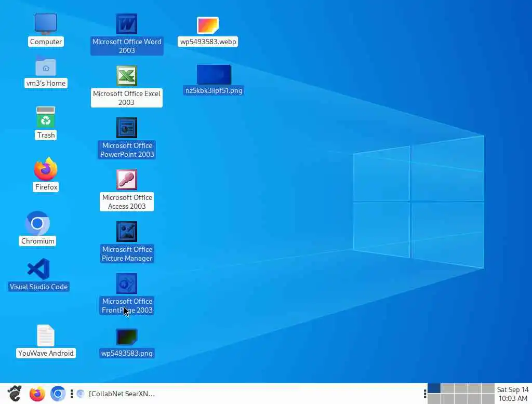Launch Chromium from the taskbar
The width and height of the screenshot is (532, 404).
[58, 394]
